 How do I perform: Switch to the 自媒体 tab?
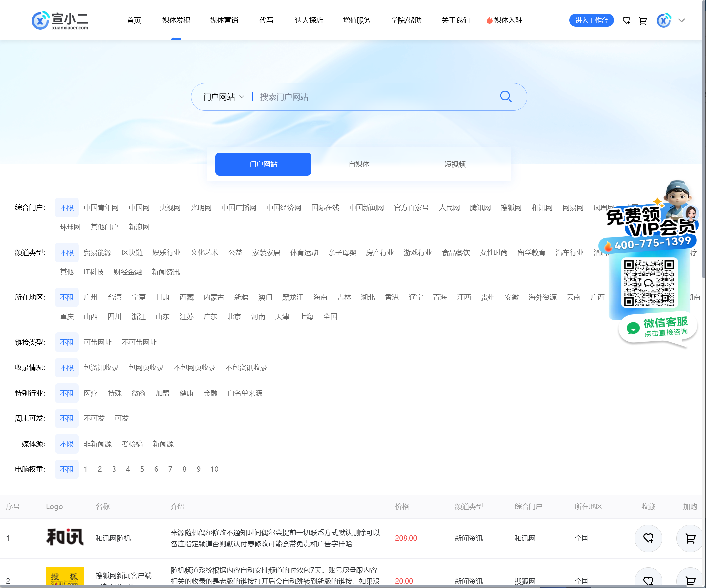click(359, 164)
